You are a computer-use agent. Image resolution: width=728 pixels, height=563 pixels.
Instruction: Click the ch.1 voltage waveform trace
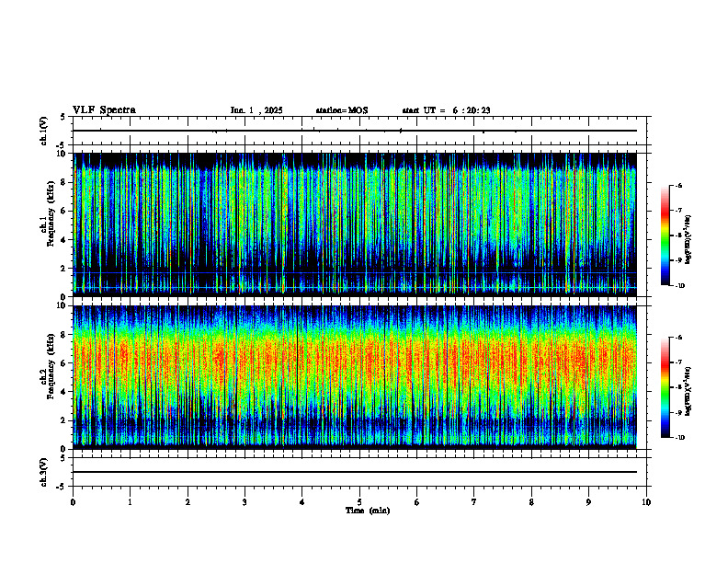tap(355, 131)
